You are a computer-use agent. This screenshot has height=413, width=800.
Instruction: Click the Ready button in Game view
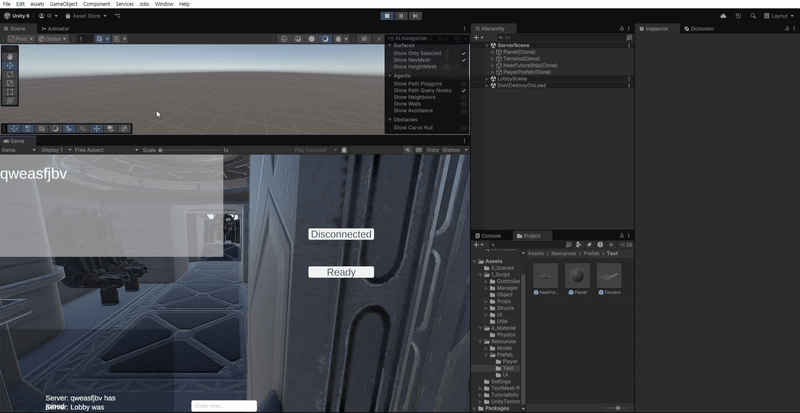(341, 272)
